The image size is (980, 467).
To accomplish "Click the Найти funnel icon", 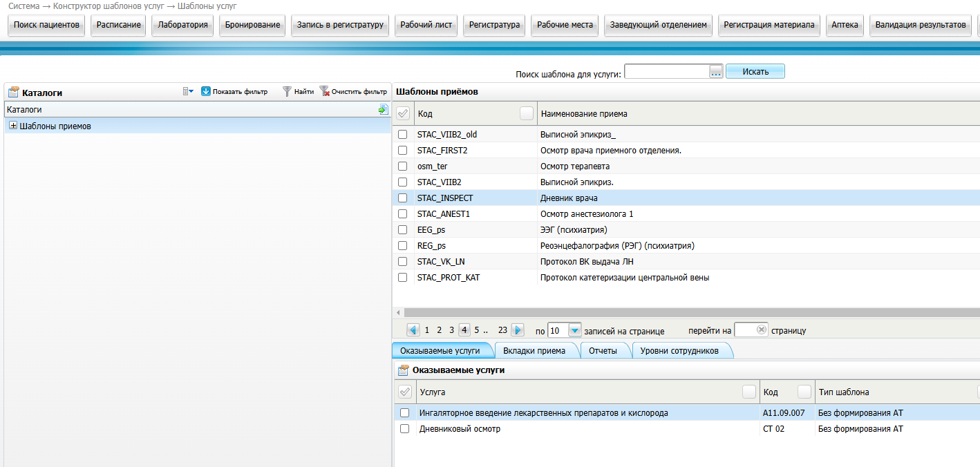I will (x=287, y=91).
